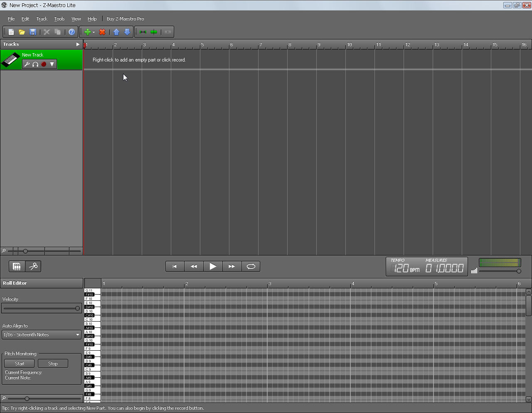Click the Roll Editor panel header
Image resolution: width=532 pixels, height=413 pixels.
[x=42, y=283]
